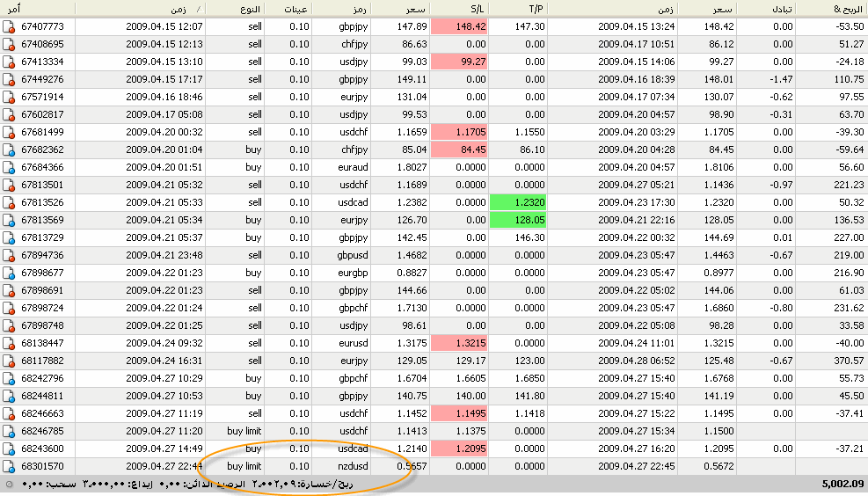Click the icon next to order 67813569
The image size is (868, 496).
pos(9,220)
